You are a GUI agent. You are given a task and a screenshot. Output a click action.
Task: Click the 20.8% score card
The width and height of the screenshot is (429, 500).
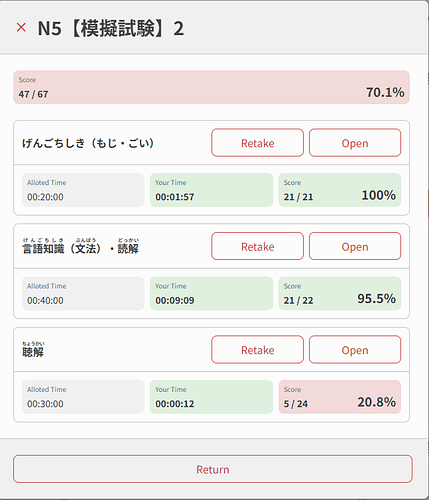(340, 397)
